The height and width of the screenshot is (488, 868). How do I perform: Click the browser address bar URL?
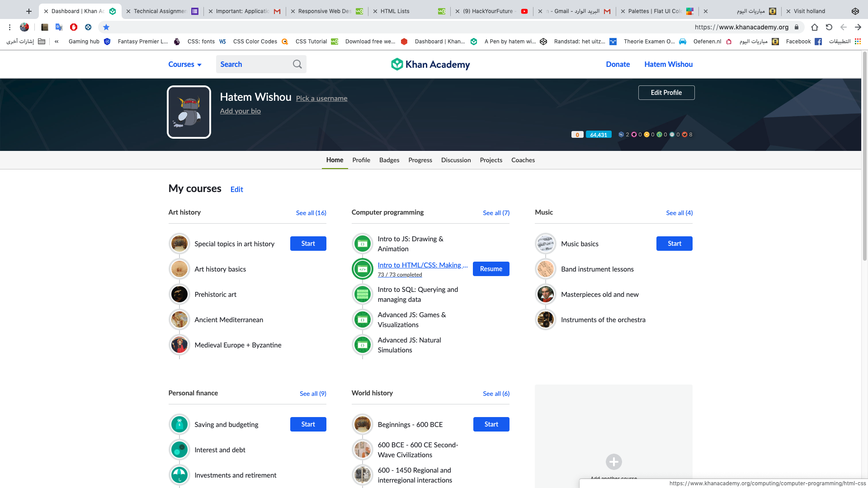click(741, 27)
